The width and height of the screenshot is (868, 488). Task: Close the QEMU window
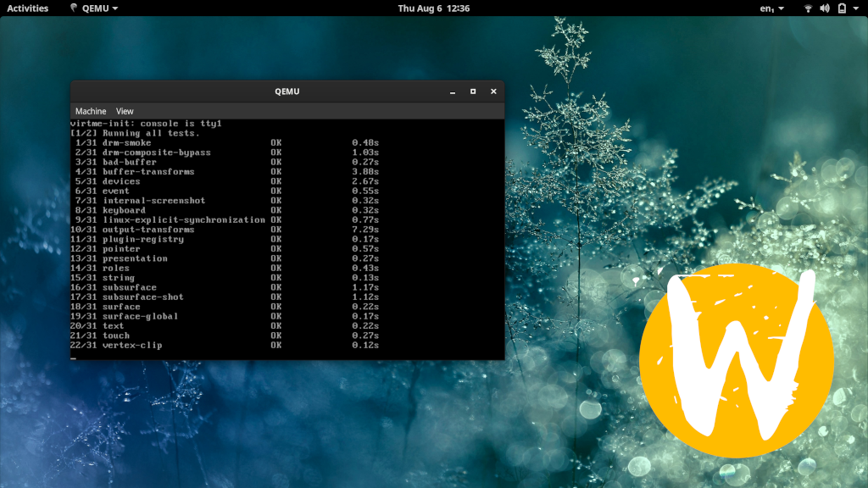(493, 91)
